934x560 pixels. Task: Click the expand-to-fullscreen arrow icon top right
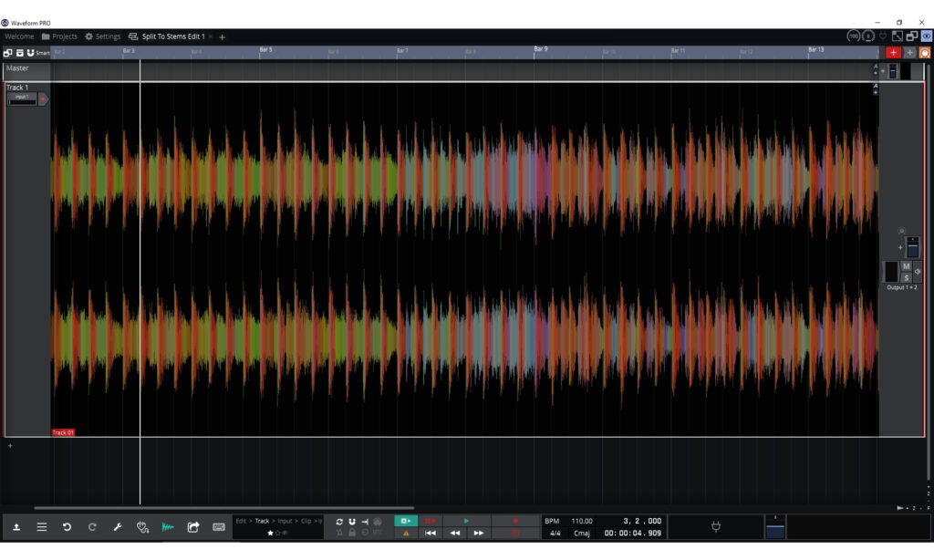pos(898,36)
